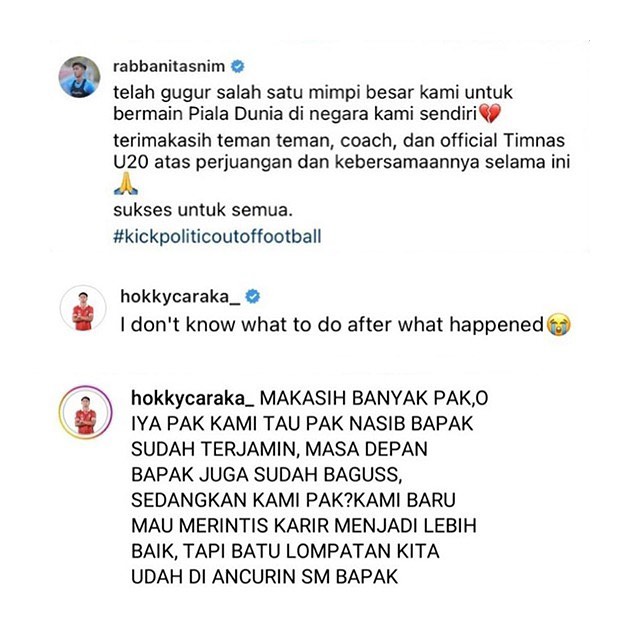Click rabbanitasnim's blue verified badge
The width and height of the screenshot is (640, 640).
click(238, 66)
